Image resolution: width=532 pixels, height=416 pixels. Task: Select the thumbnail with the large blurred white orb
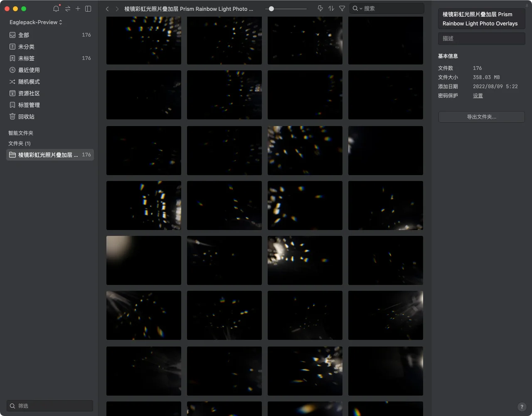[144, 260]
